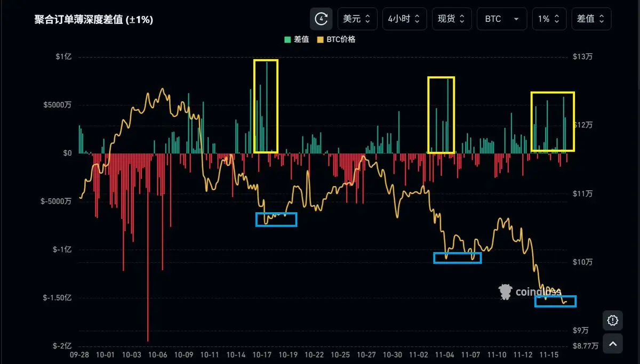Open the 差值 mode dropdown

click(591, 19)
